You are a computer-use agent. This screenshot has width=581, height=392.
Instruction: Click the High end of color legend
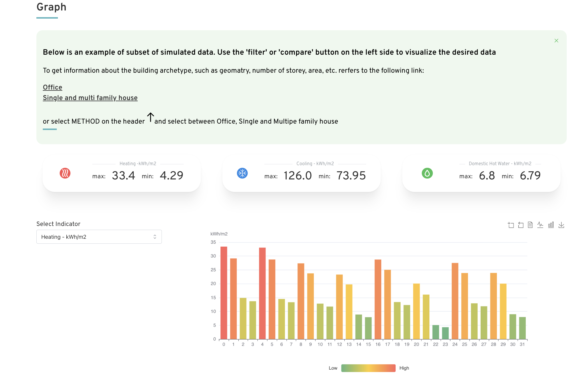click(404, 368)
